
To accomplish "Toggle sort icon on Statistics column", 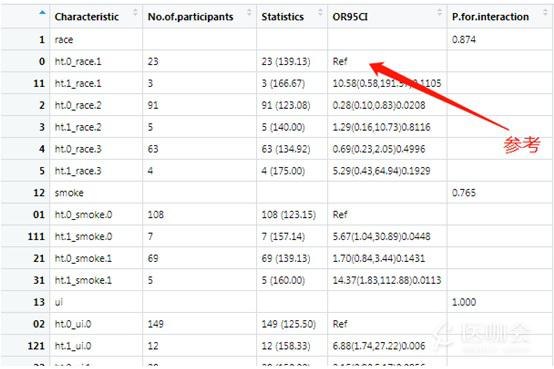I will click(320, 13).
